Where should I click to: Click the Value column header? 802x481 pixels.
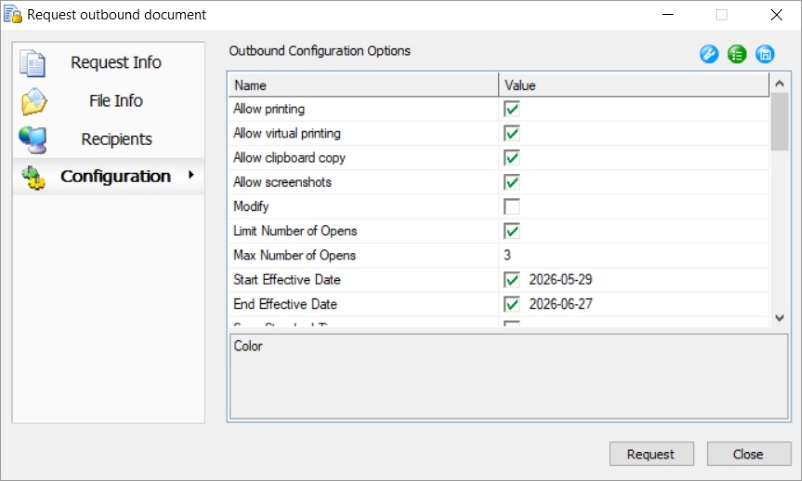634,85
